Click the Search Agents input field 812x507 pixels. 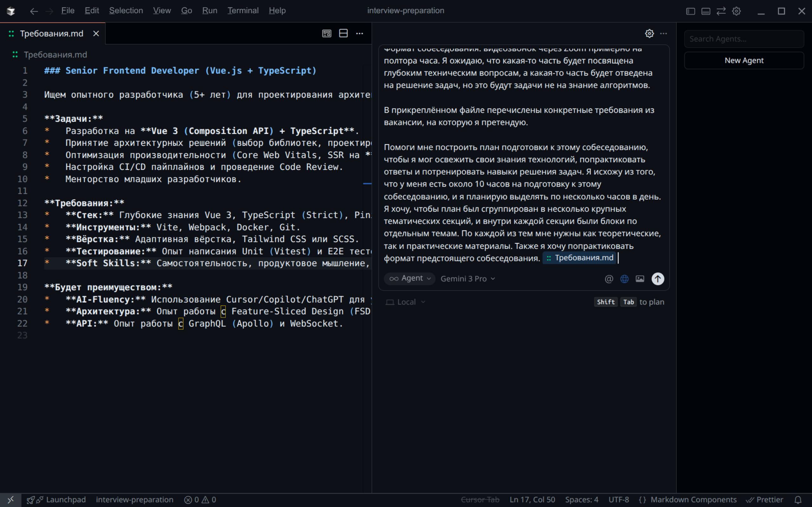click(x=743, y=39)
